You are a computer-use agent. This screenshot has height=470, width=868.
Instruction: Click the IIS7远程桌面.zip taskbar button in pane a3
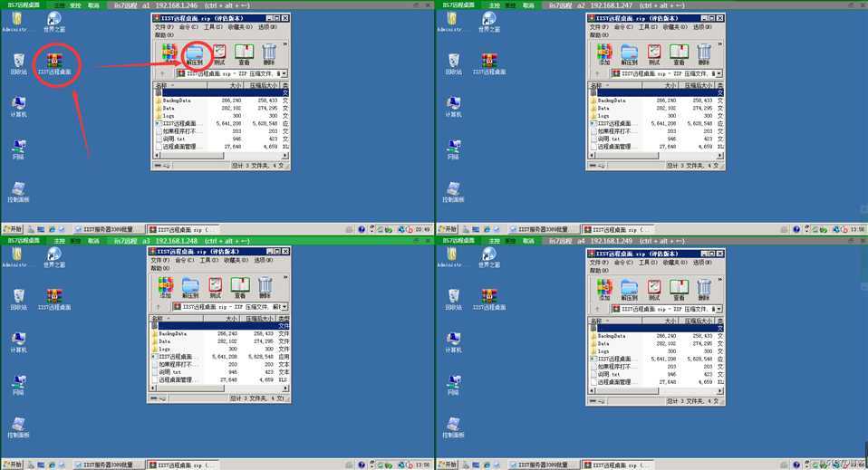tap(183, 465)
